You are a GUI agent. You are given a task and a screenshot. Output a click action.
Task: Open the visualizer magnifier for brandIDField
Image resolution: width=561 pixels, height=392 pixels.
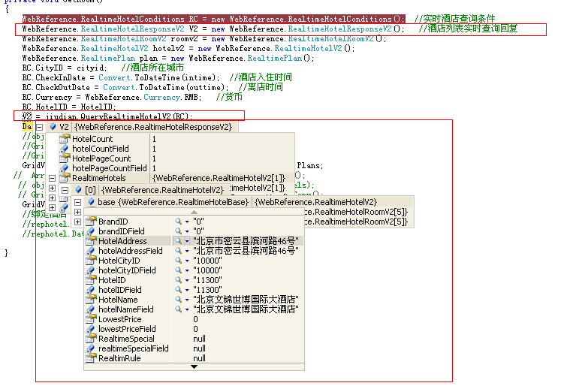[x=178, y=231]
